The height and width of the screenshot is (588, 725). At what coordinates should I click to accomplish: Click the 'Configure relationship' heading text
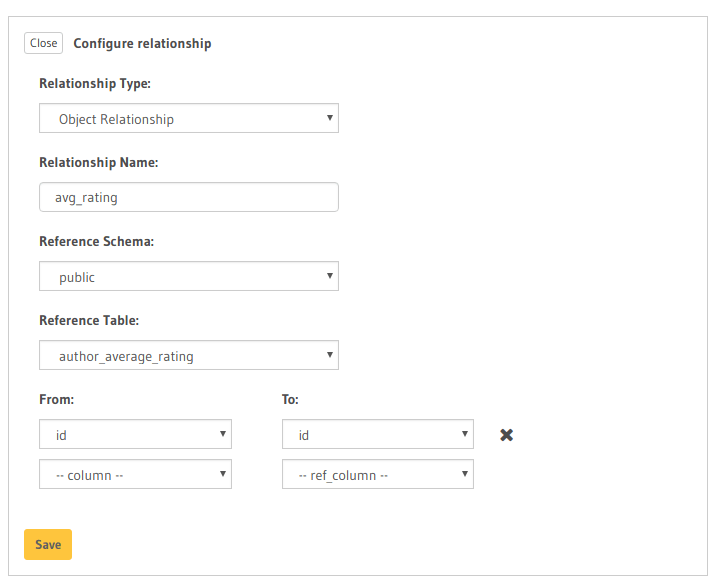(x=142, y=43)
